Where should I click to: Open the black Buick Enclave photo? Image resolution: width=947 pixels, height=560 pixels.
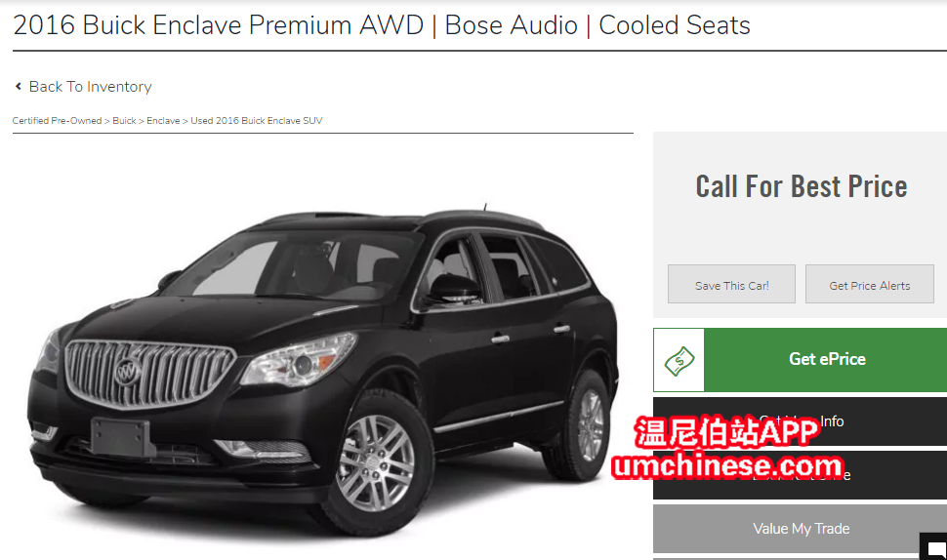[323, 369]
